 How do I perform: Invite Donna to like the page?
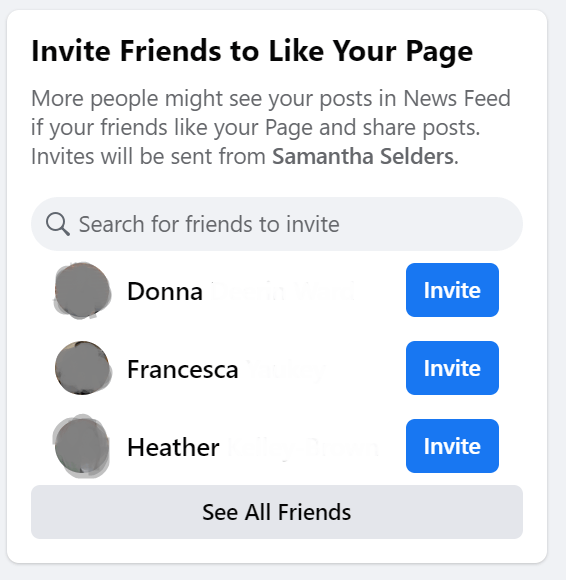(452, 290)
